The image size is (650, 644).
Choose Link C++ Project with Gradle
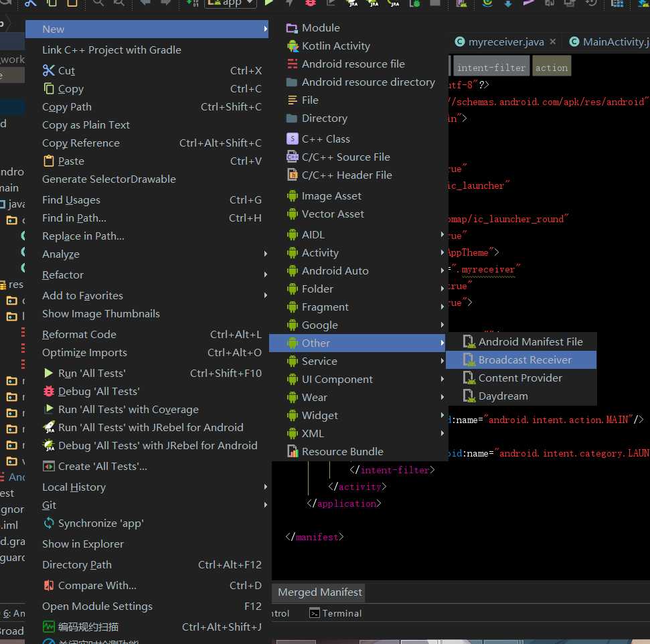pyautogui.click(x=147, y=50)
